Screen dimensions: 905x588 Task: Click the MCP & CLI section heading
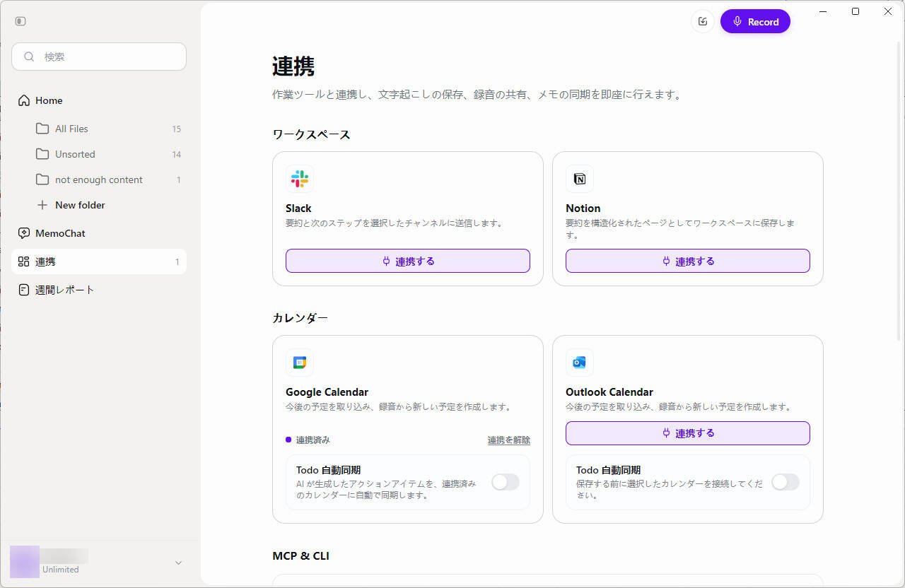click(x=300, y=555)
